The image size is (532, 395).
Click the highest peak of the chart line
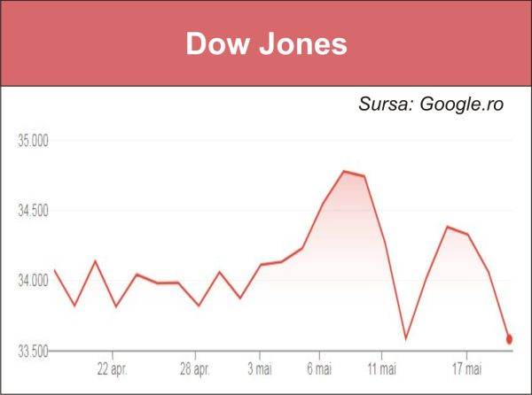344,172
